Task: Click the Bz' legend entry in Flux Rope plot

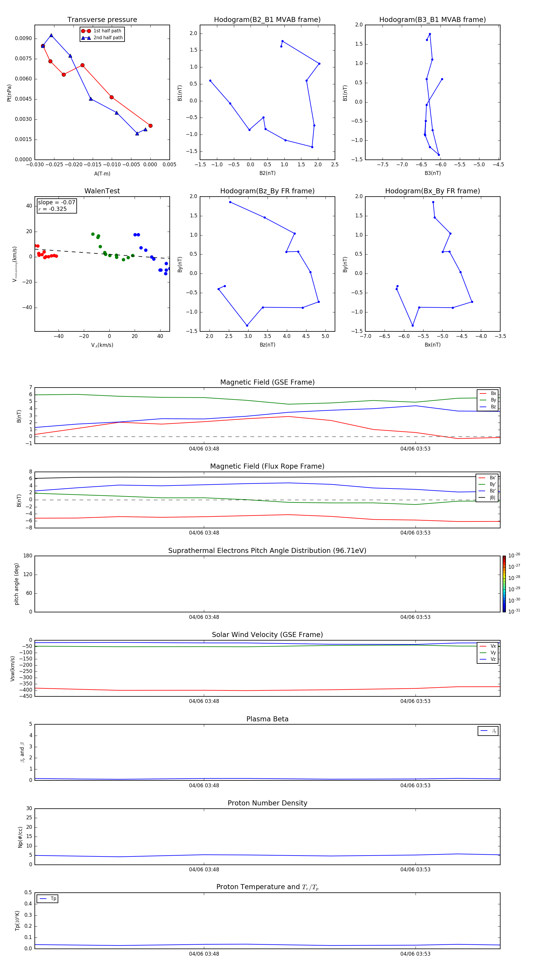Action: (487, 491)
